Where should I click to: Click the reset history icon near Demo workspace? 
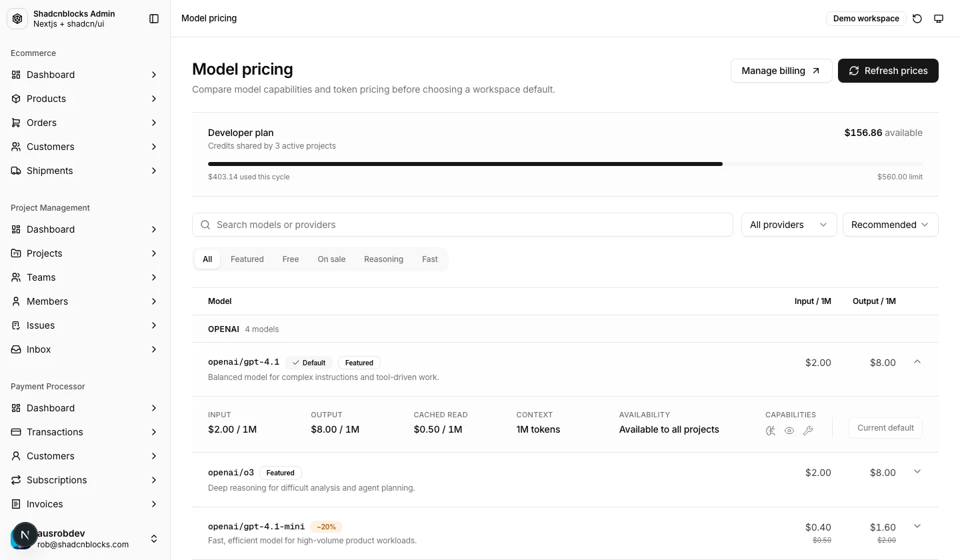coord(917,19)
